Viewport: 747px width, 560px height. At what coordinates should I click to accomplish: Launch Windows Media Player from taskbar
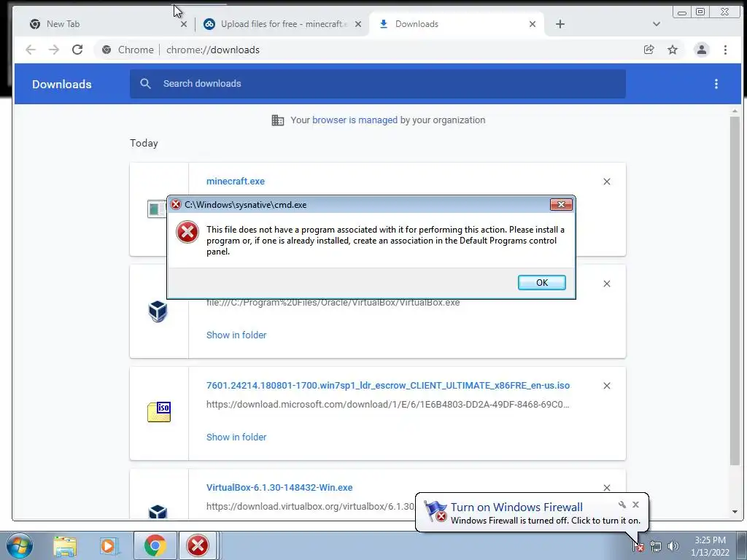108,545
